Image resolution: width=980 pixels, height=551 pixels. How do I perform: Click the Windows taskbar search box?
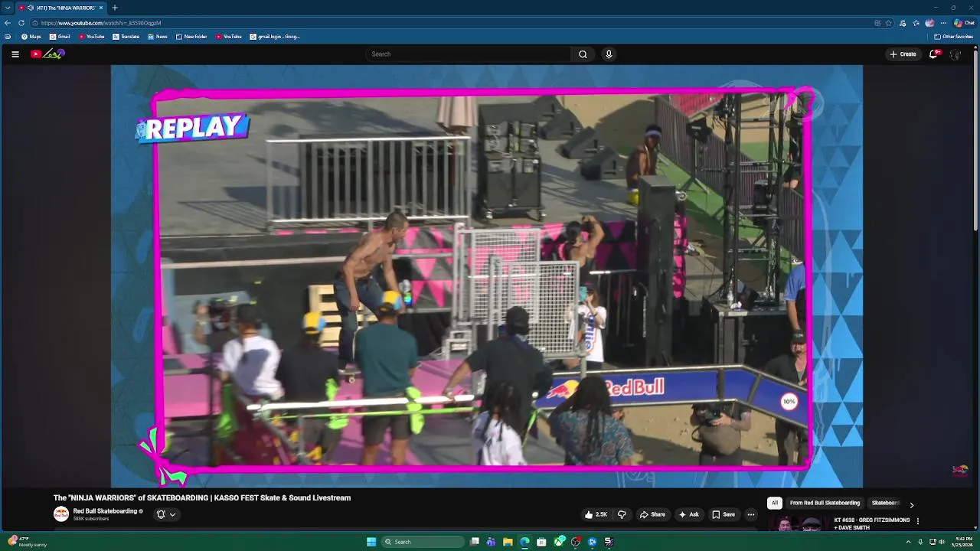423,542
